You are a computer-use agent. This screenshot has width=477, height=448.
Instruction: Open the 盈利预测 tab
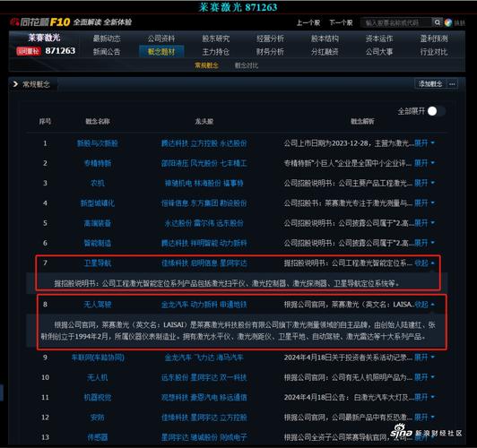coord(434,39)
